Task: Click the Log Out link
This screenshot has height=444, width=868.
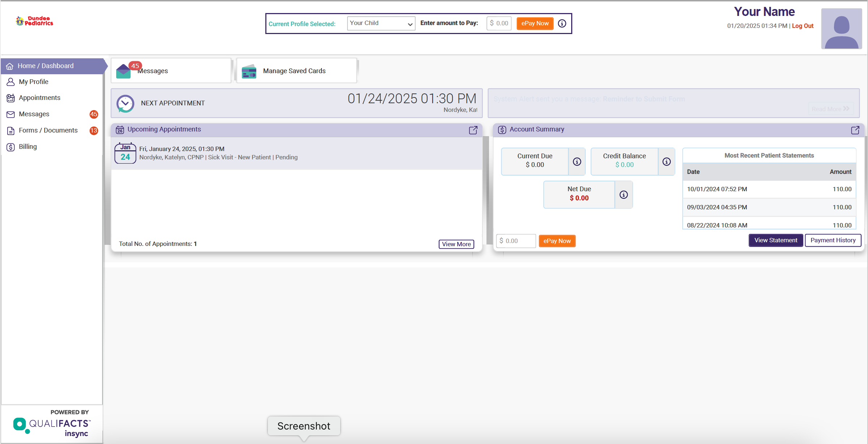Action: pos(802,26)
